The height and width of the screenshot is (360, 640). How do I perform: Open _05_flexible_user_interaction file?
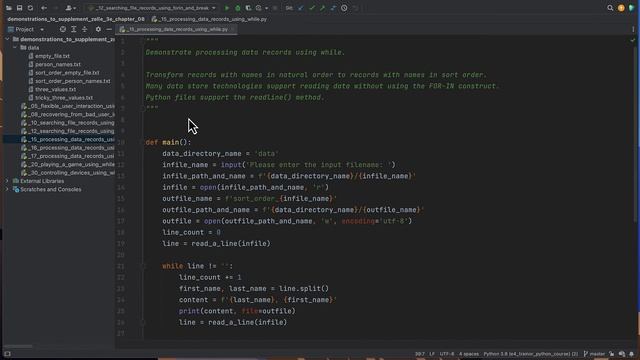click(68, 106)
